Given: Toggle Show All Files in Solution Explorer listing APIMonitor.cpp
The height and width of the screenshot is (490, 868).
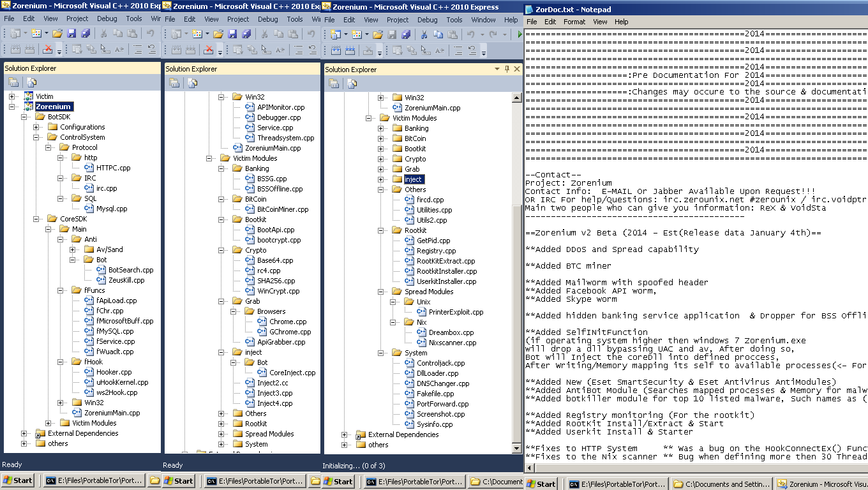Looking at the screenshot, I should 193,83.
